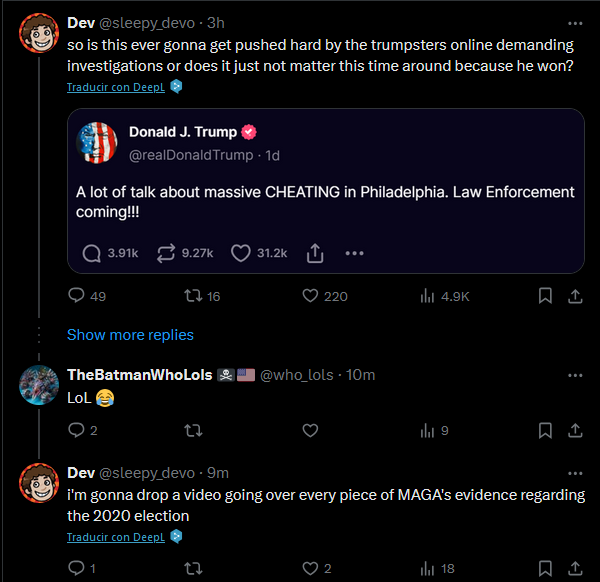Repost Dev's top post with 16 reposts
The image size is (600, 582).
coord(193,296)
